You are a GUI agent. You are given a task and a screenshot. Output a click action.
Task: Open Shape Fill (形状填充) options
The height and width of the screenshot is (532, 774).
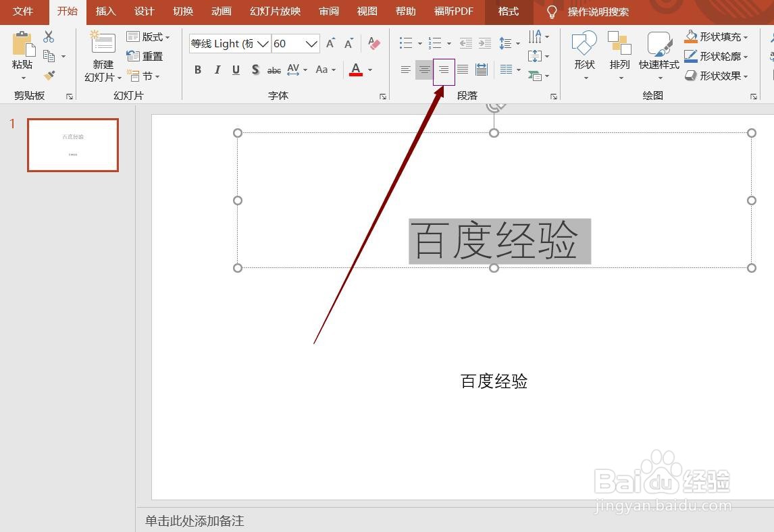(716, 36)
